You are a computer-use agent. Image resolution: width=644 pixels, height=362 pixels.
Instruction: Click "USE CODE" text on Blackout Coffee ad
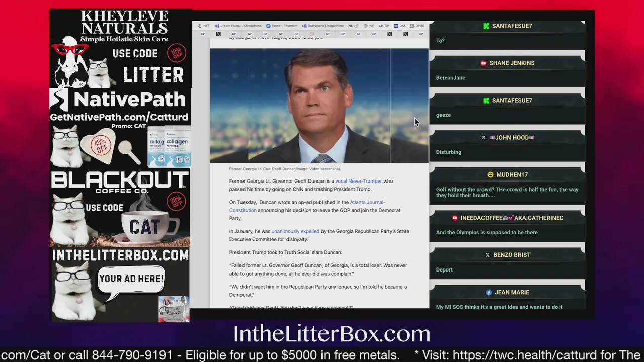pyautogui.click(x=104, y=207)
